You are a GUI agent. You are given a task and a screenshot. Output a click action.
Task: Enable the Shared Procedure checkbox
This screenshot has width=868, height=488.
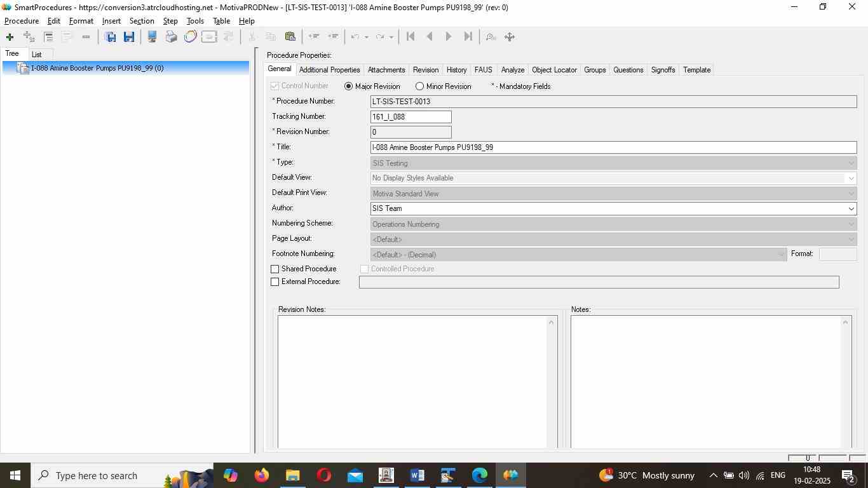point(275,269)
